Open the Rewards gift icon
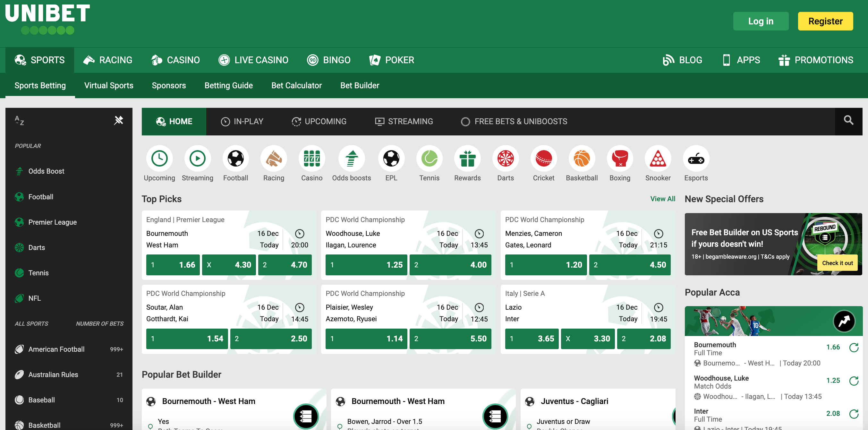 pos(467,159)
